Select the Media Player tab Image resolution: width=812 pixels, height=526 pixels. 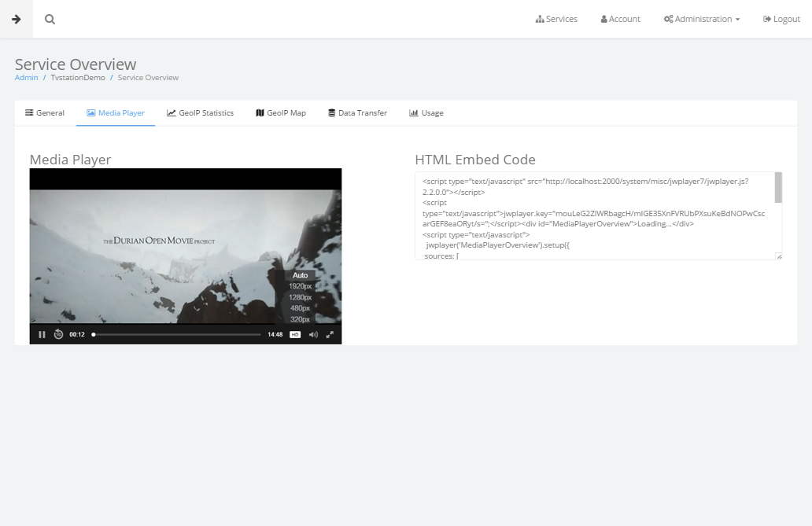[x=116, y=113]
